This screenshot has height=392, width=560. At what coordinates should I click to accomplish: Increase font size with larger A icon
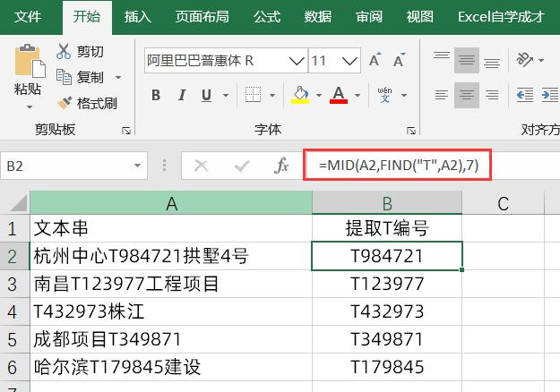[375, 60]
